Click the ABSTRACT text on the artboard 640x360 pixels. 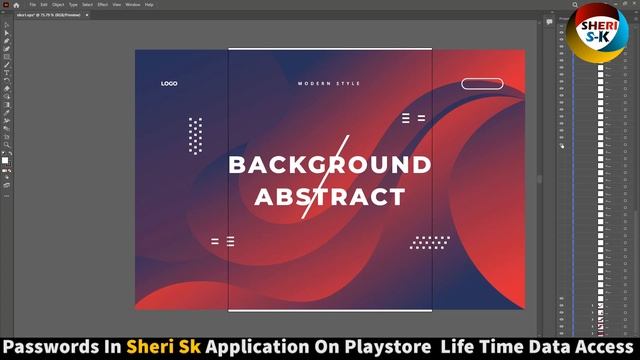point(330,197)
